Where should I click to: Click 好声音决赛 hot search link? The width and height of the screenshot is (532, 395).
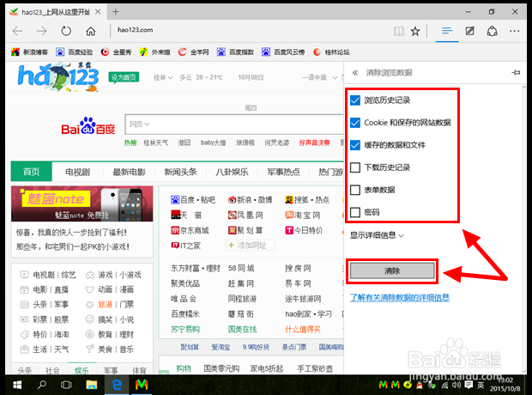click(315, 143)
